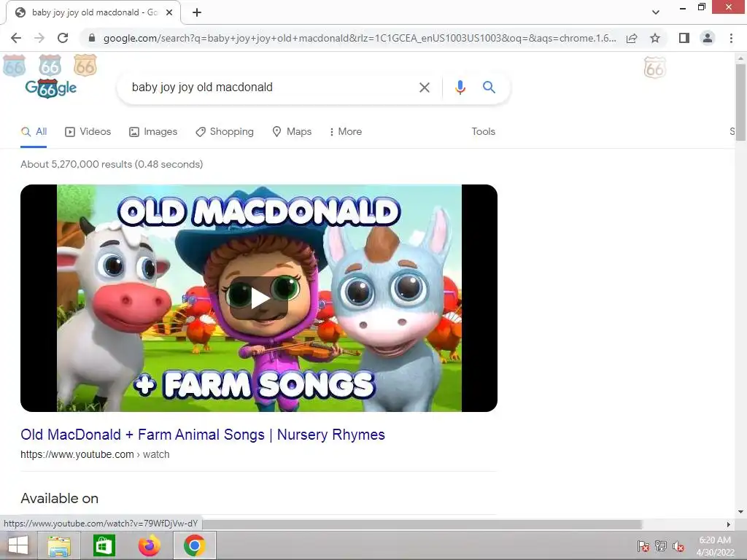Go back to the previous page

tap(16, 38)
